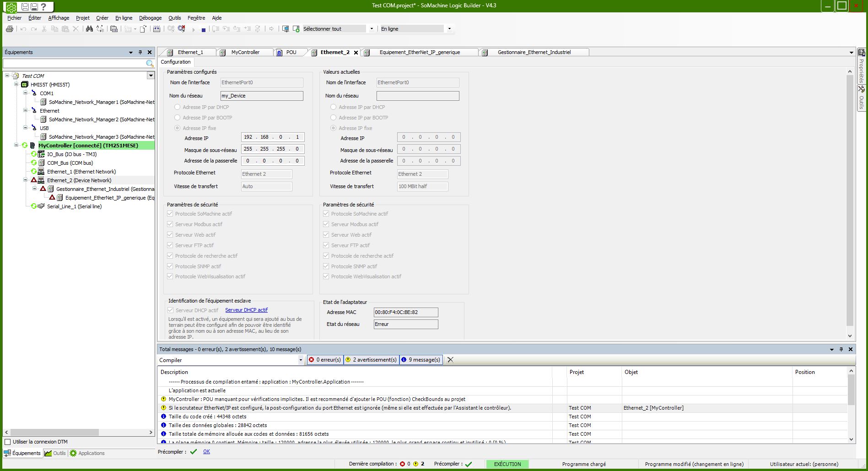Open the 'En ligne' toolbar dropdown arrow
The width and height of the screenshot is (868, 471).
[449, 29]
